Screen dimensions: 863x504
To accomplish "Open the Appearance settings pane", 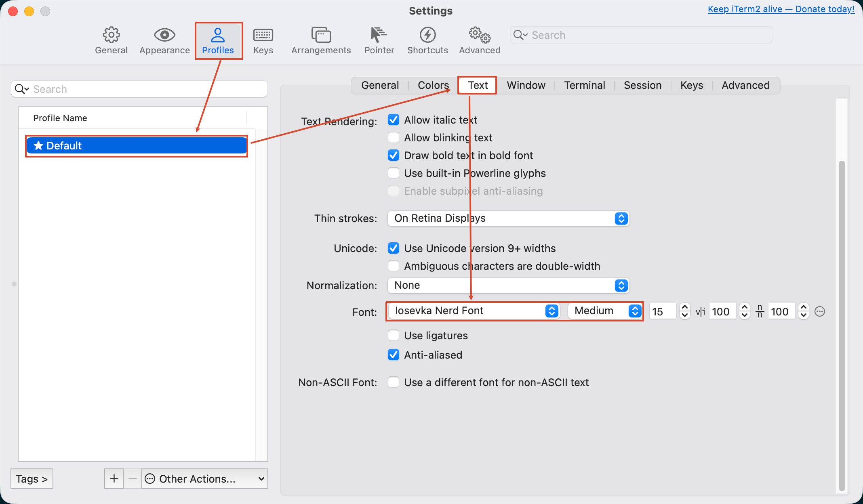I will pos(164,40).
